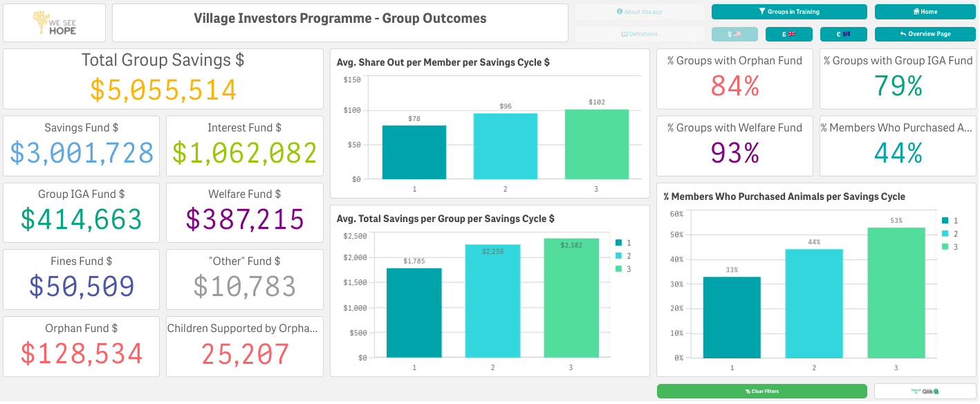980x404 pixels.
Task: Select the $1,785 bar in Total Savings chart
Action: (414, 313)
